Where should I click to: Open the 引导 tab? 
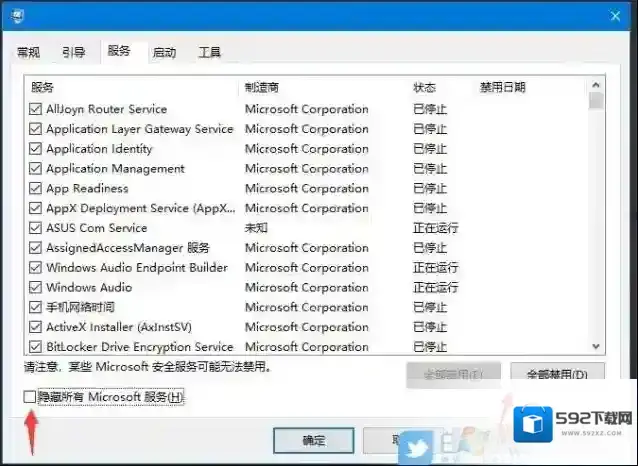tap(73, 52)
